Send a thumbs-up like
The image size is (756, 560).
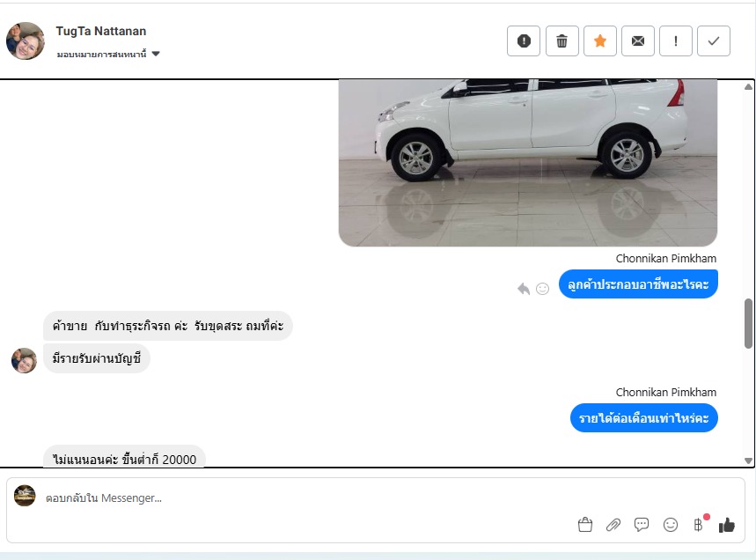[727, 525]
